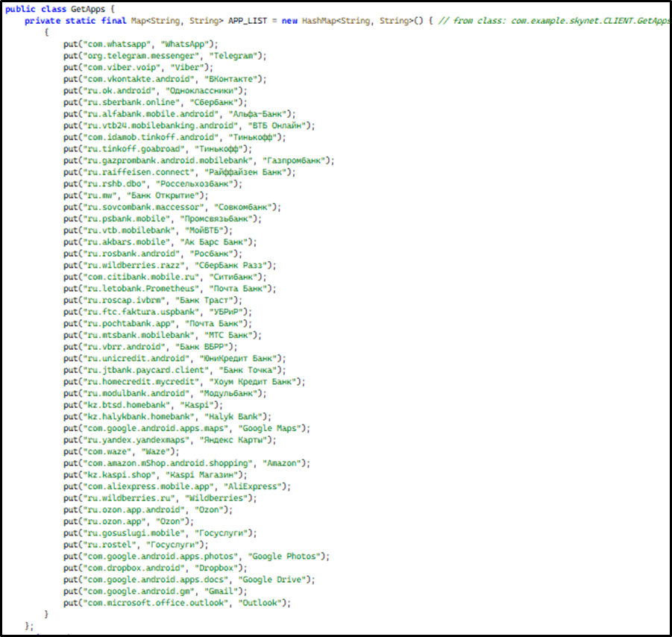Click the com.google.android.apps.photos line
This screenshot has width=672, height=637.
[196, 556]
